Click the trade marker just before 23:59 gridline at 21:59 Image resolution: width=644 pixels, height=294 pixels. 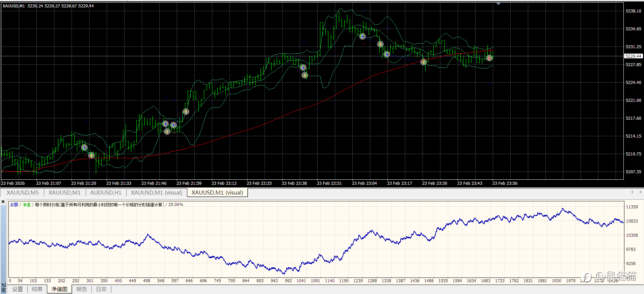186,112
